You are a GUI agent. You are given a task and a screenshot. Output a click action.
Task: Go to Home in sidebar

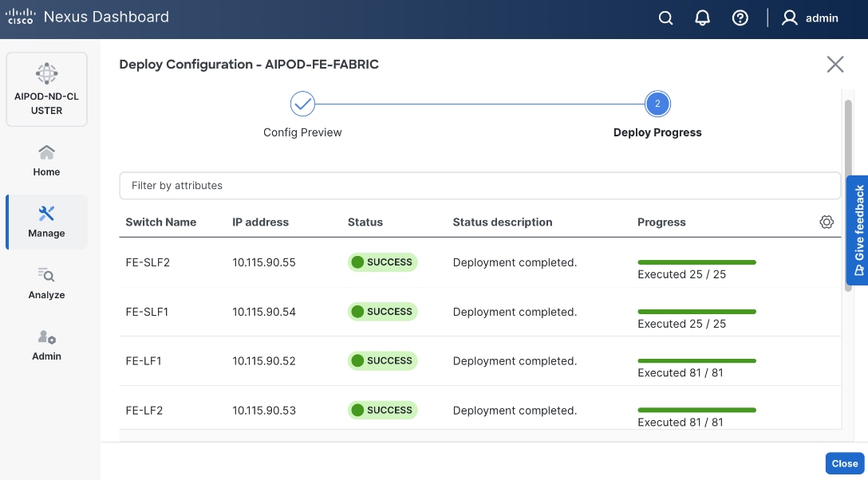pyautogui.click(x=46, y=160)
